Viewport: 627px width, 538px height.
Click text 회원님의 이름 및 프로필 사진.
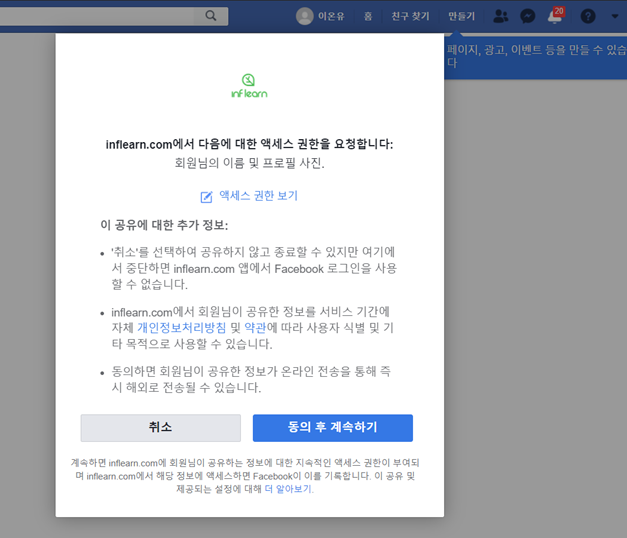250,163
